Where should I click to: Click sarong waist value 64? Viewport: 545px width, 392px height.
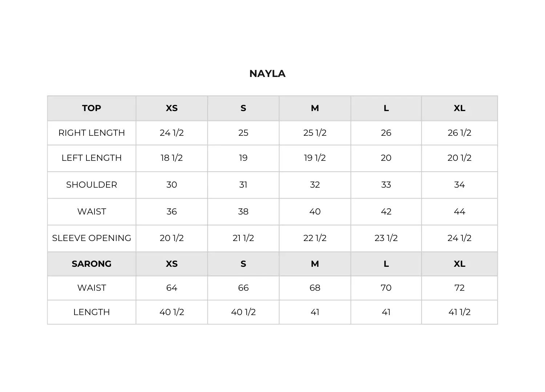(x=171, y=288)
